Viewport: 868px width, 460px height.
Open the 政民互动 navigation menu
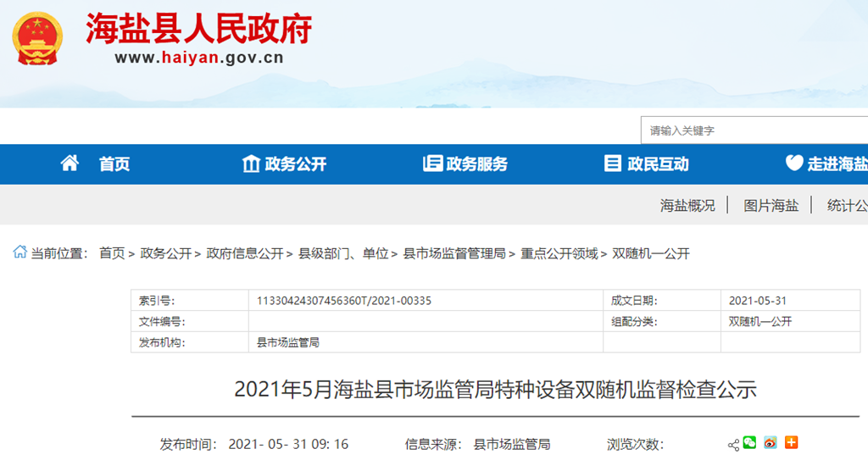[658, 163]
